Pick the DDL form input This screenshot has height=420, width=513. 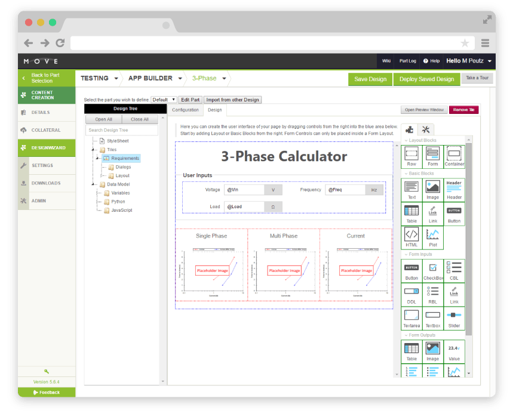point(411,295)
